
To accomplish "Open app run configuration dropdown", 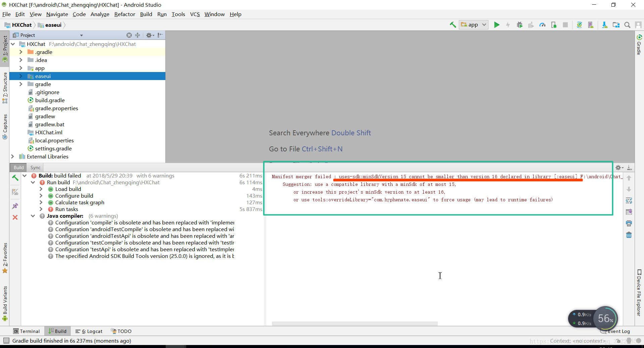I will [474, 25].
